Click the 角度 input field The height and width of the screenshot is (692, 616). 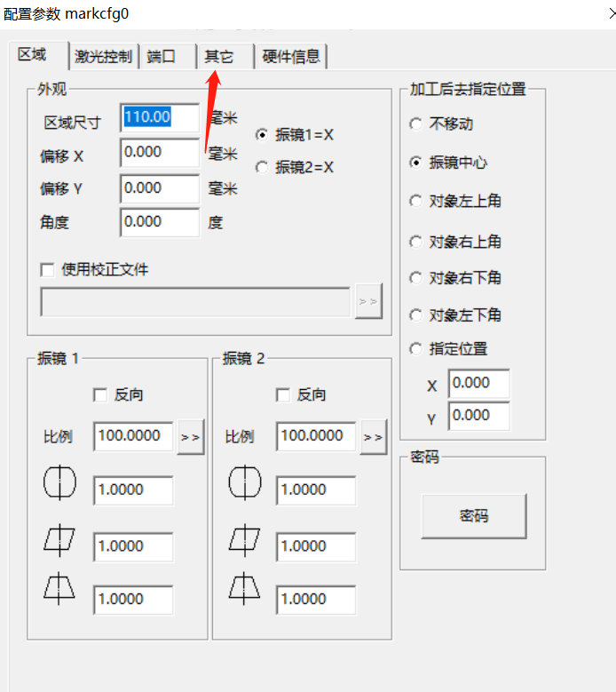pyautogui.click(x=160, y=222)
